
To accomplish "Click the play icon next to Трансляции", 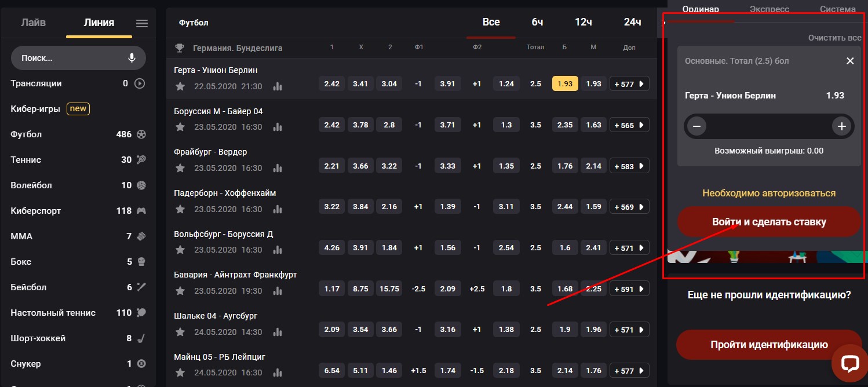I will 140,83.
